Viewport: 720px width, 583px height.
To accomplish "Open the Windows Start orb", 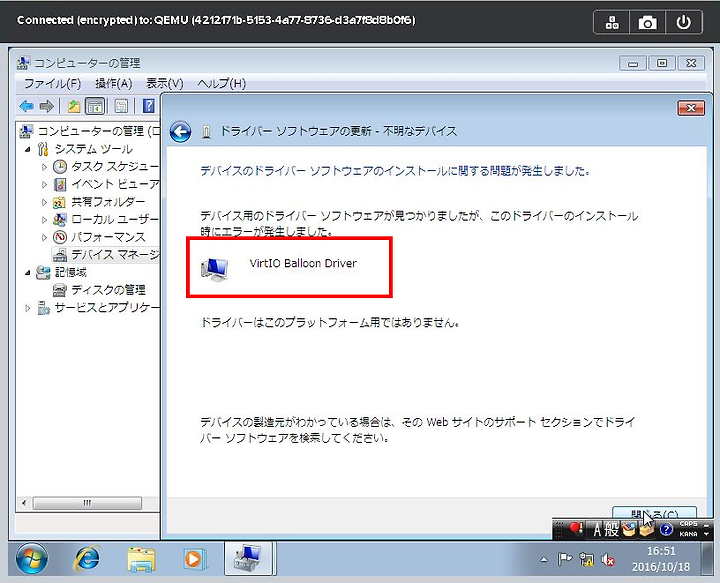I will 32,559.
